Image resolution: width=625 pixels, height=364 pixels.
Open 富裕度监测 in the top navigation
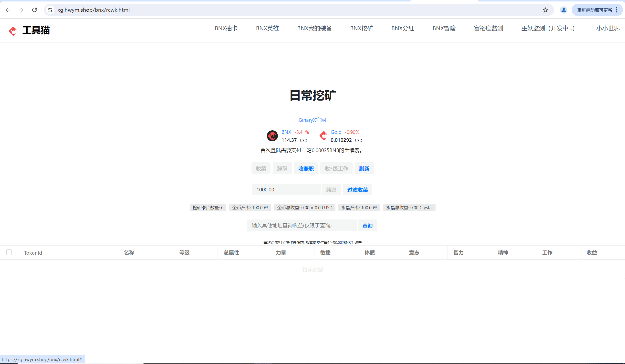[x=488, y=28]
